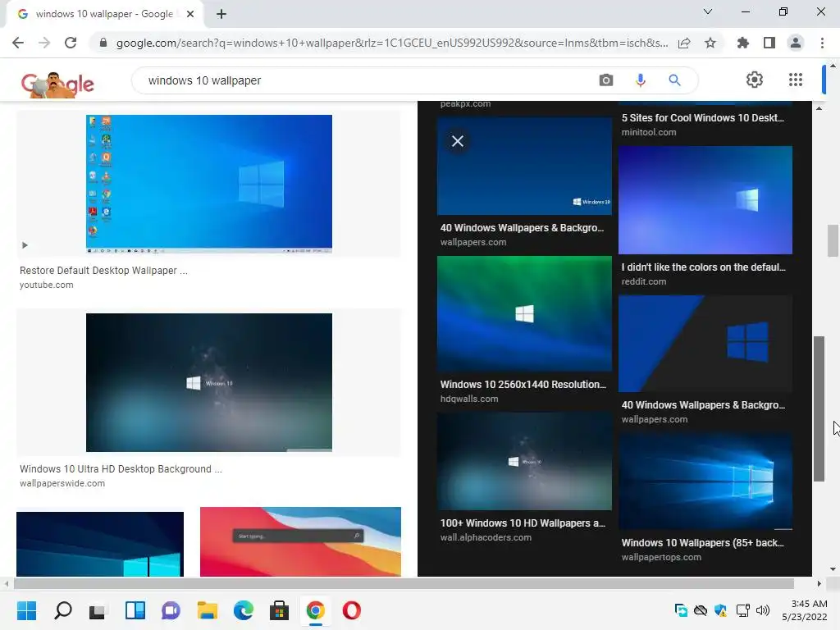Go back to the previous page
The height and width of the screenshot is (630, 840).
(x=18, y=43)
